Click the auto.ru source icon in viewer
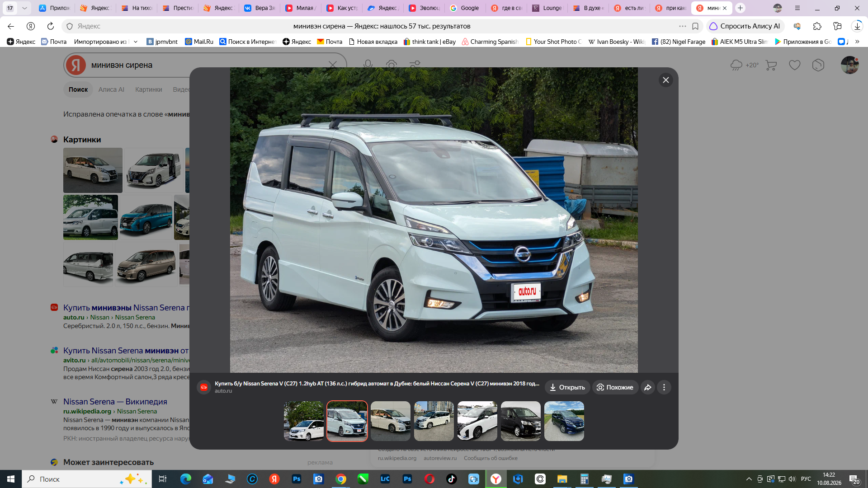The image size is (868, 488). [x=204, y=387]
